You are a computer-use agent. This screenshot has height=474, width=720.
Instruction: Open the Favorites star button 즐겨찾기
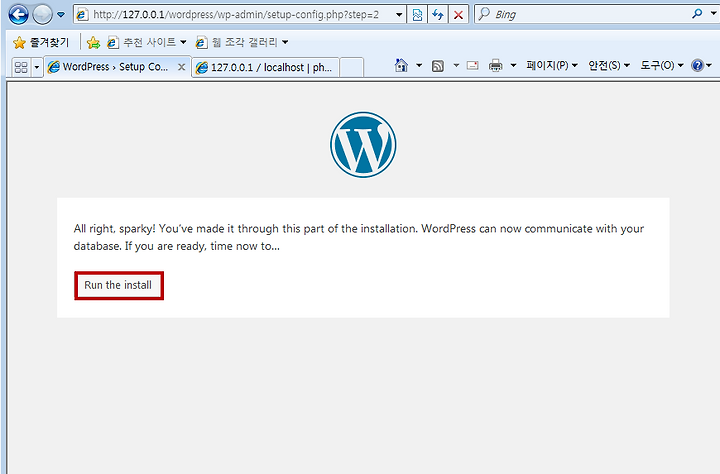click(x=41, y=43)
